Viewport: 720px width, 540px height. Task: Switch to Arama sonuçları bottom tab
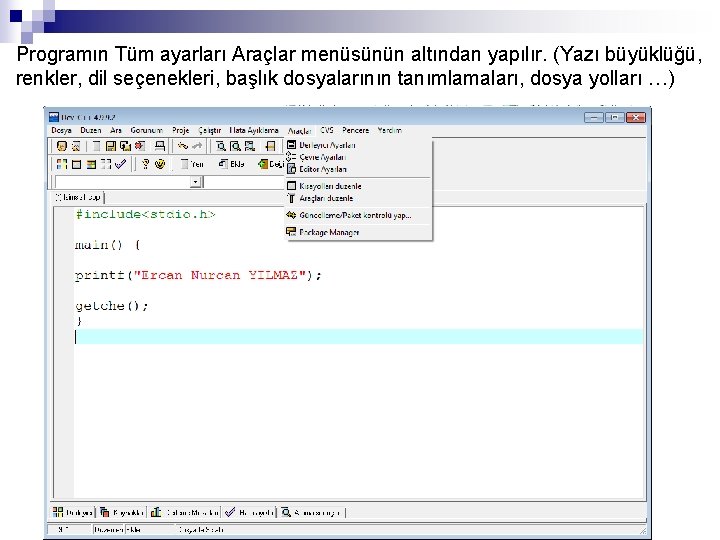pyautogui.click(x=312, y=512)
